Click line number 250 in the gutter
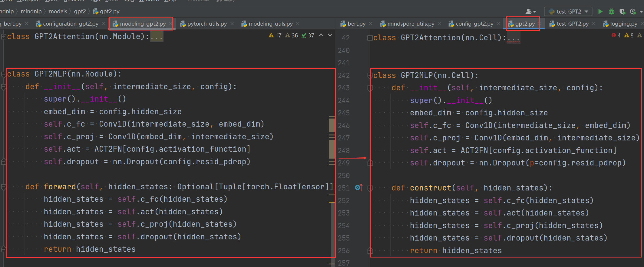Image resolution: width=644 pixels, height=267 pixels. tap(344, 176)
